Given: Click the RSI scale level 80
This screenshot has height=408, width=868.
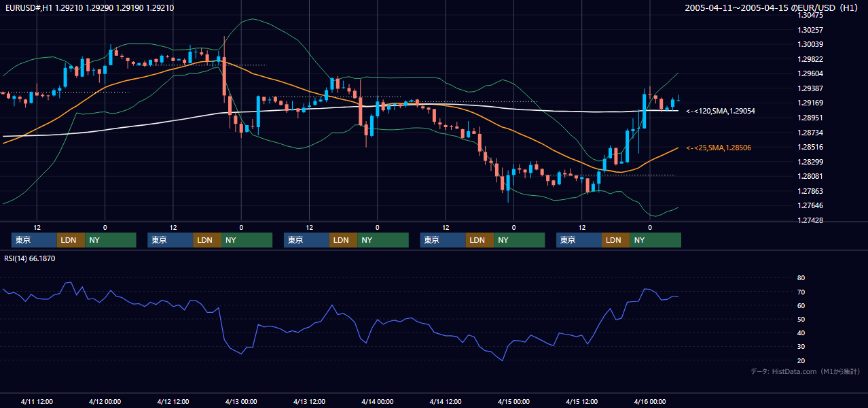Looking at the screenshot, I should point(801,278).
